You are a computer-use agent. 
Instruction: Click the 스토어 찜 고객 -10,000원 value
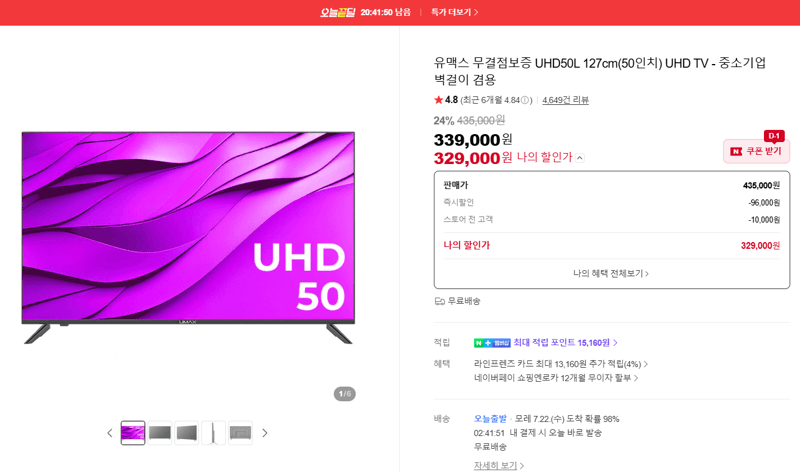[764, 220]
